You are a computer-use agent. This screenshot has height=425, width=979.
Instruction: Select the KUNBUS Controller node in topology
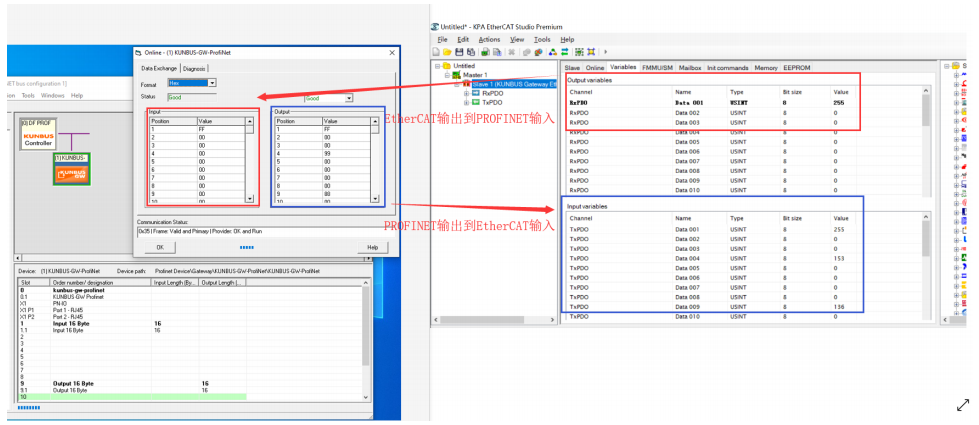pos(38,135)
